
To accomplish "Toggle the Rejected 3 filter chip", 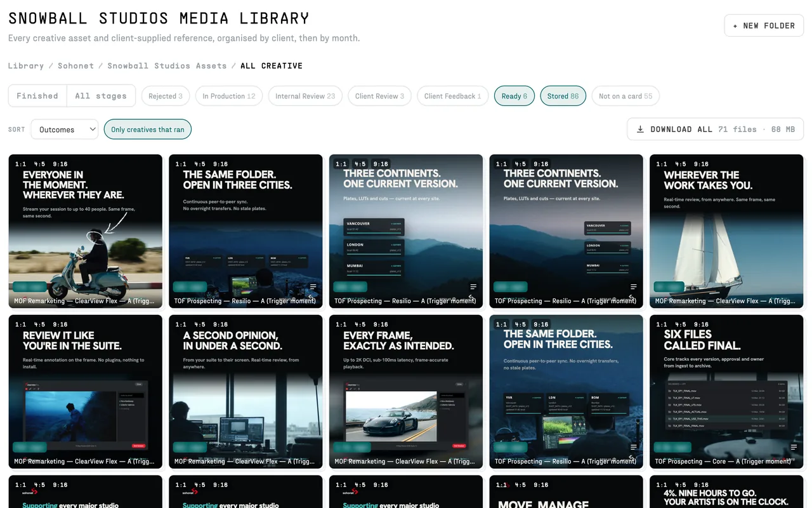I will click(x=166, y=96).
